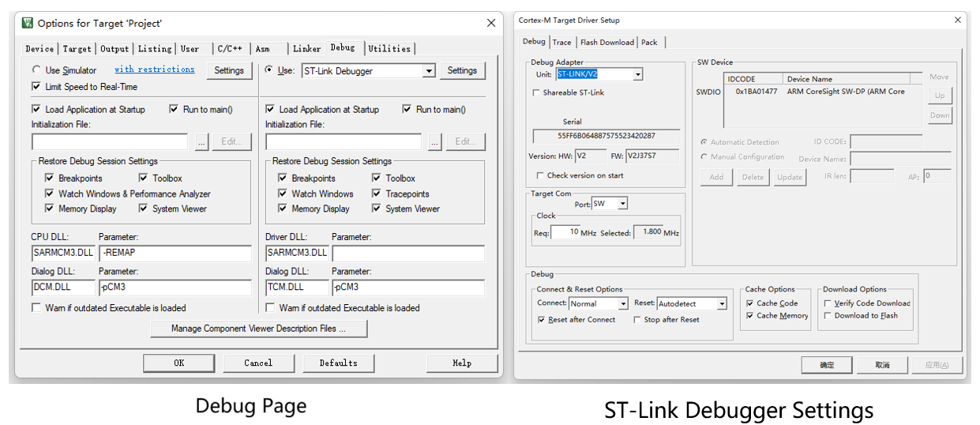Switch to the Output tab
The image size is (980, 425).
point(115,49)
